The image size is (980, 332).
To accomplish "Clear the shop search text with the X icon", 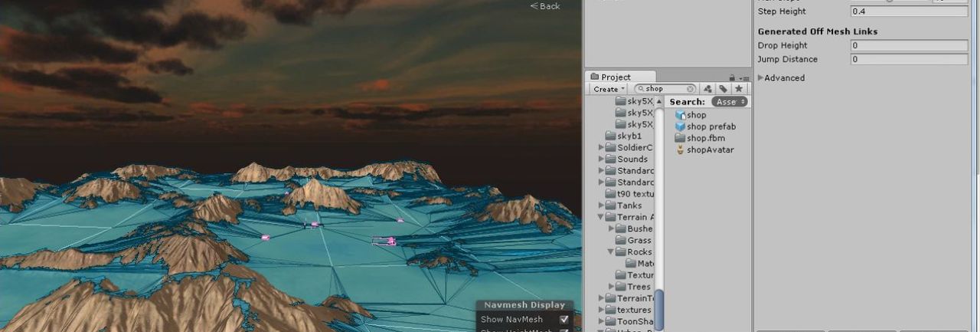I will point(690,89).
